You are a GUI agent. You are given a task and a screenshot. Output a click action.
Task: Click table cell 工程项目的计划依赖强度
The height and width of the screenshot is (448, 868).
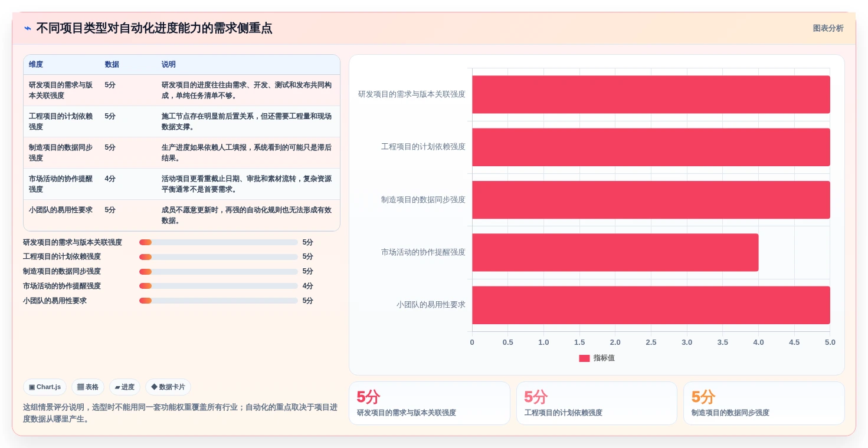[x=61, y=121]
